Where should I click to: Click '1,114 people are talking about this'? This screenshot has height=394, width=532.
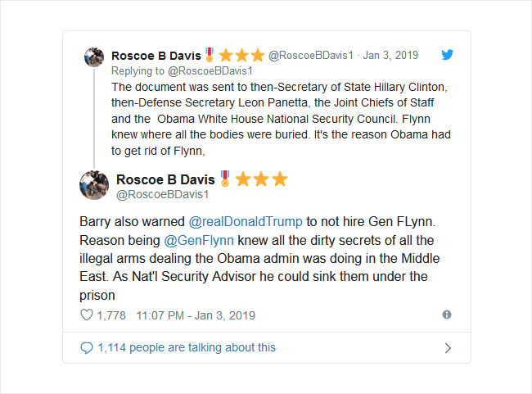tap(187, 347)
